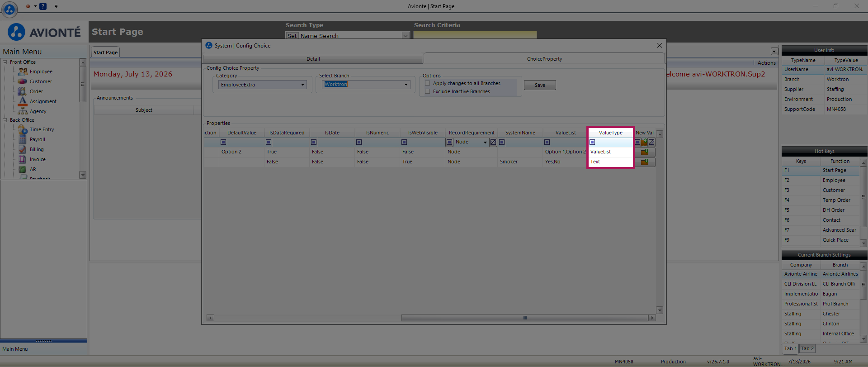Click the IsDate column filter icon
Viewport: 868px width, 367px height.
[314, 142]
